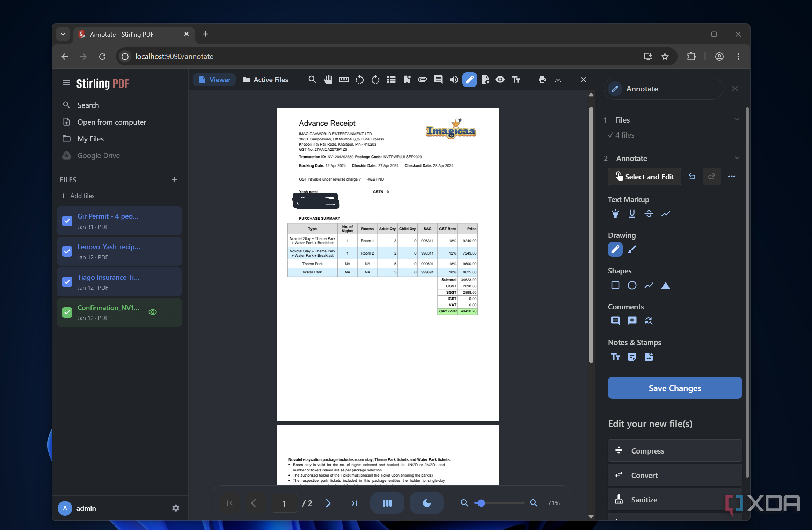Click the page number input field
812x530 pixels.
point(284,503)
